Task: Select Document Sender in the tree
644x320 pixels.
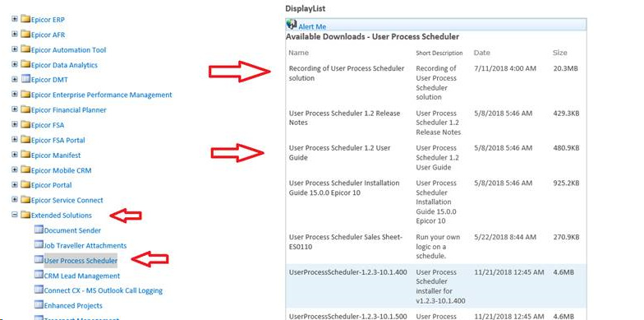Action: (x=72, y=230)
